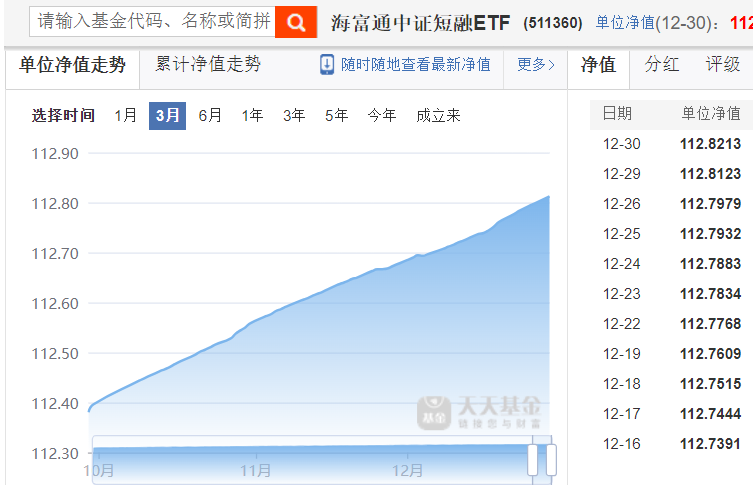Click the 112.50 y-axis label
Screen dimensions: 753x485
point(55,353)
